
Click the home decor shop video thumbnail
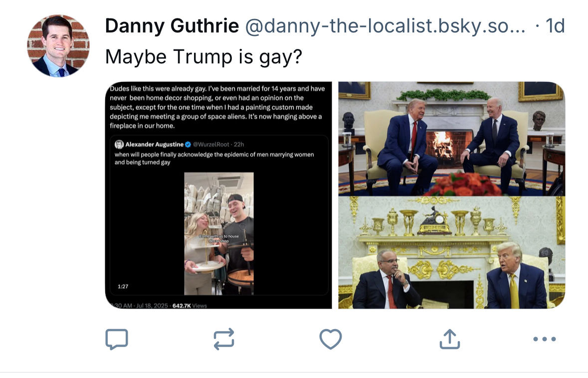219,233
